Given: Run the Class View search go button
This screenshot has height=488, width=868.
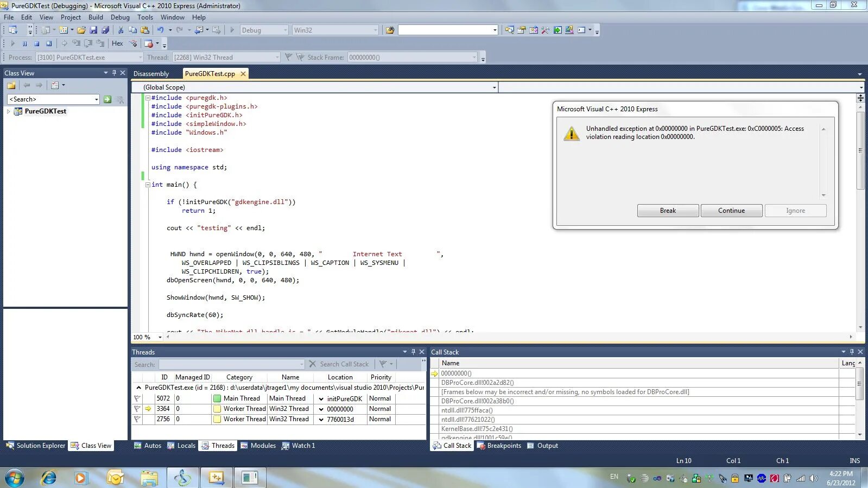Looking at the screenshot, I should [107, 99].
